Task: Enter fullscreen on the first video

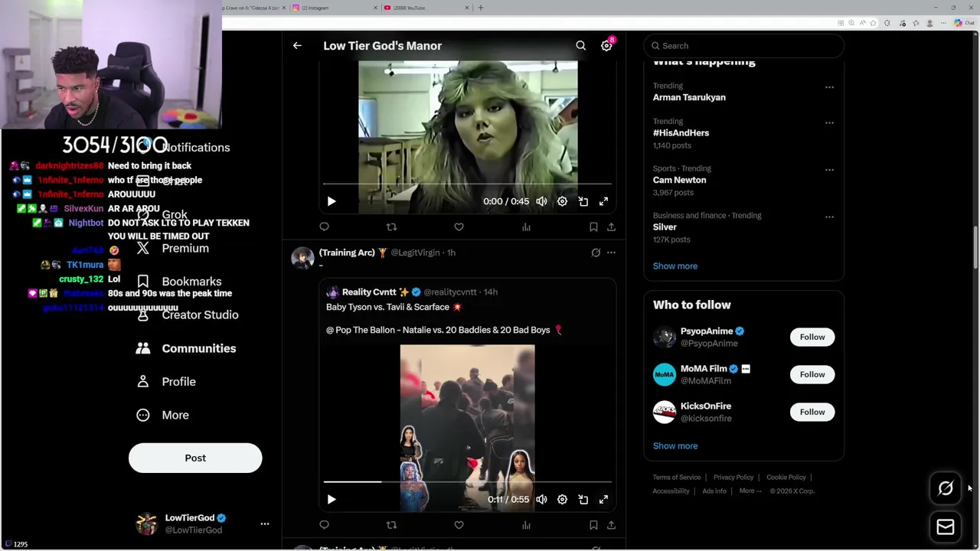Action: tap(603, 201)
